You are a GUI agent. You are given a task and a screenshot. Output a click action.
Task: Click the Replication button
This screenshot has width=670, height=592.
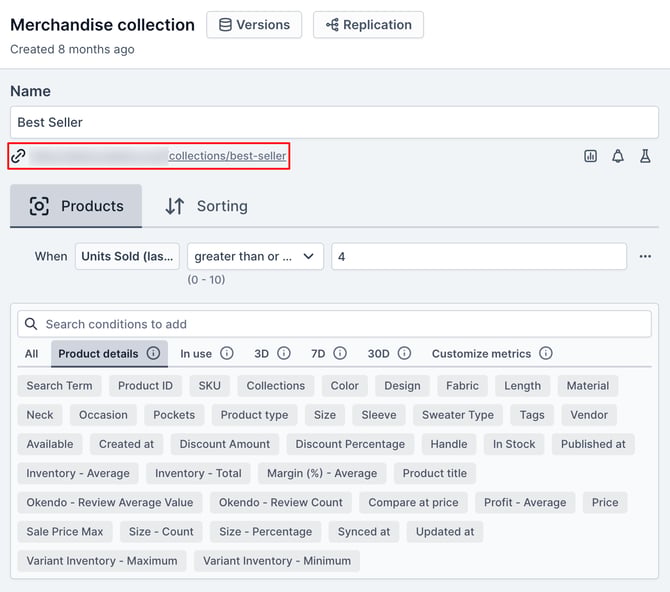tap(368, 25)
